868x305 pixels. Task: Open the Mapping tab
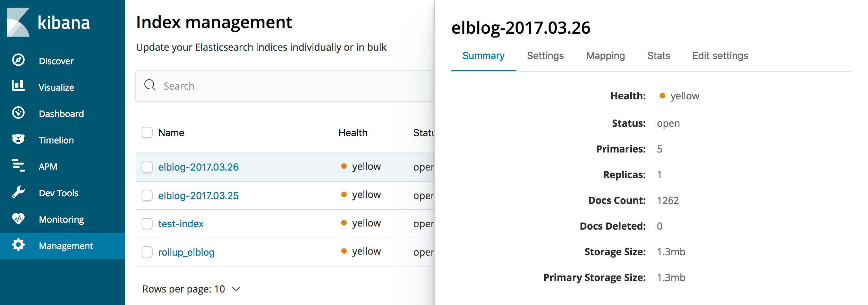[x=605, y=56]
